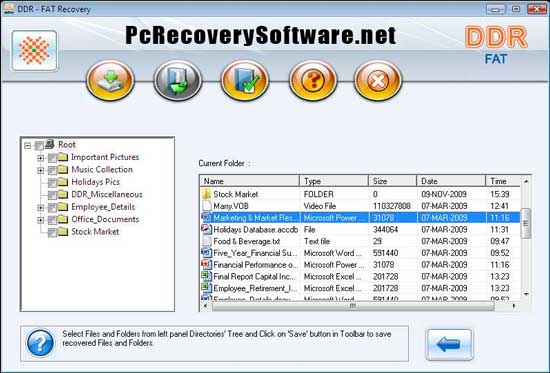Image resolution: width=550 pixels, height=373 pixels.
Task: Click the vertical scrollbar thumb in file list
Action: [525, 223]
